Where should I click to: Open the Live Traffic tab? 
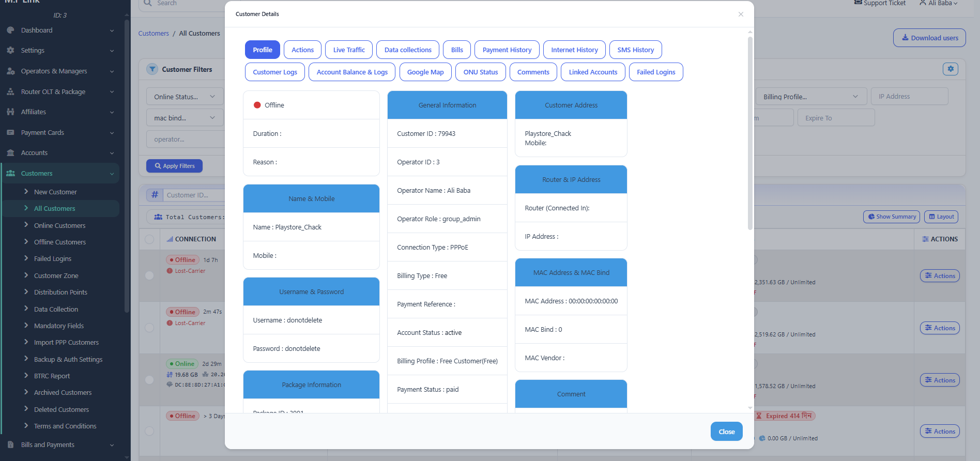349,50
